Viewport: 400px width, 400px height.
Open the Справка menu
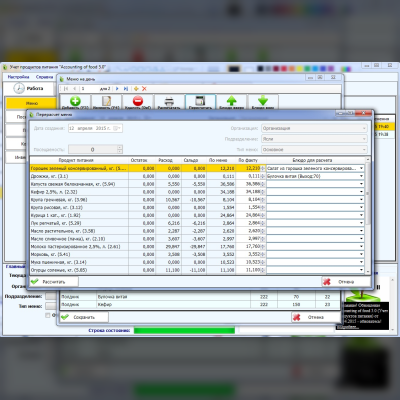(x=44, y=77)
